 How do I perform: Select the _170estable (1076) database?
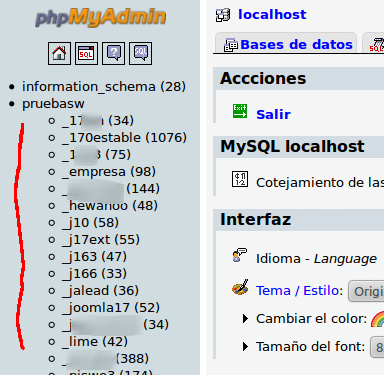tap(124, 138)
